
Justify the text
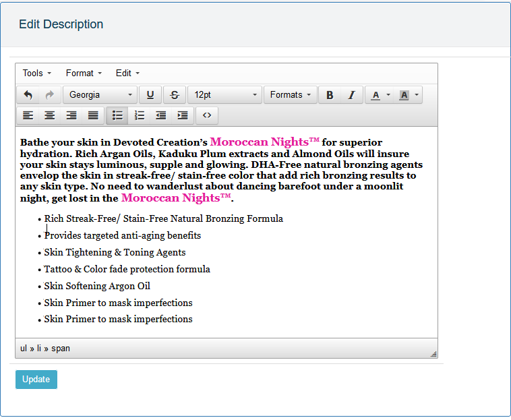pos(93,115)
